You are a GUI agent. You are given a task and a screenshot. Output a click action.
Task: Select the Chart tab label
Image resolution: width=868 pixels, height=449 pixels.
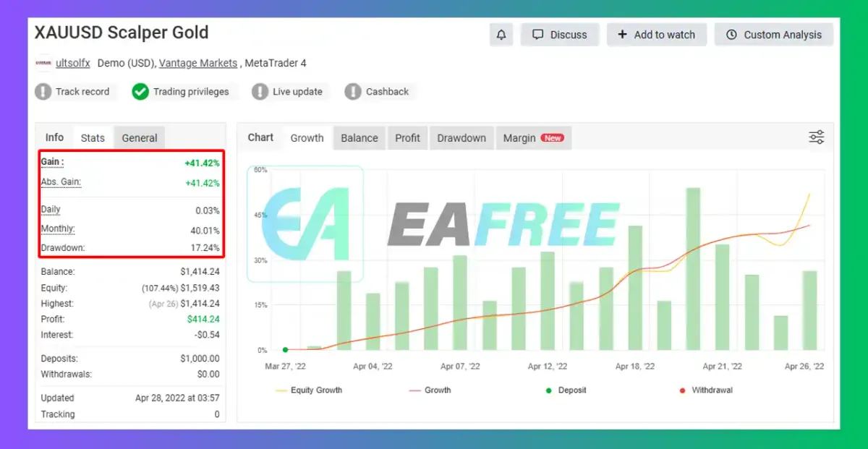tap(260, 137)
